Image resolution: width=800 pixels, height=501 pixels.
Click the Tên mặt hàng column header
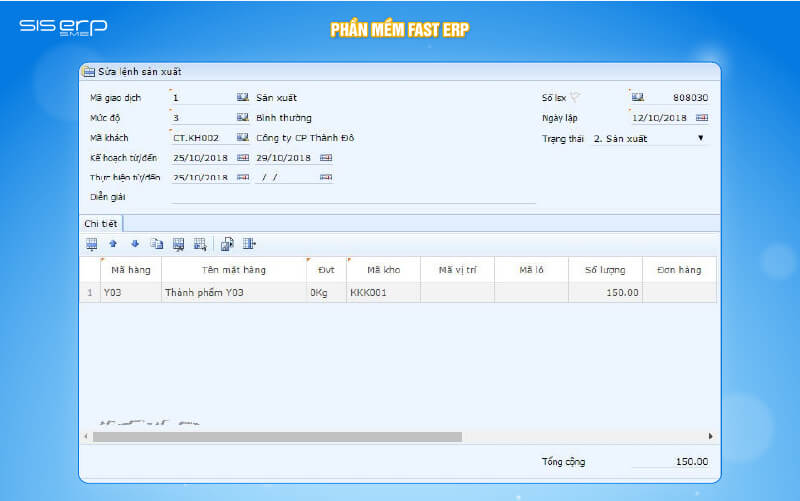click(x=234, y=270)
